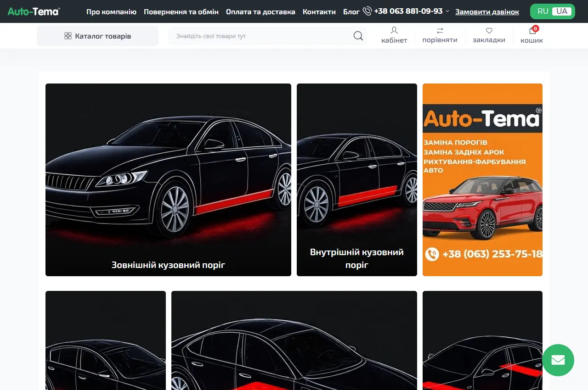Open the закладки heart icon
Image resolution: width=588 pixels, height=390 pixels.
pyautogui.click(x=489, y=31)
